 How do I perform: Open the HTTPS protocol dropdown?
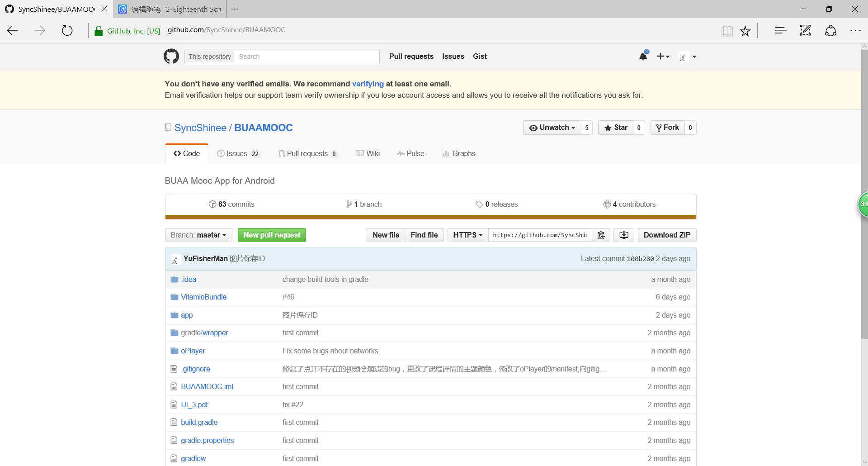tap(468, 235)
